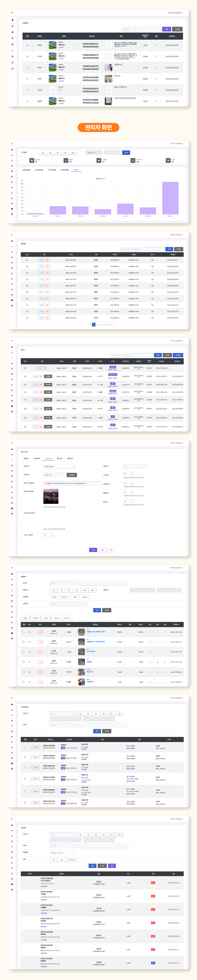Open search type dropdown in product list filters

tap(62, 583)
